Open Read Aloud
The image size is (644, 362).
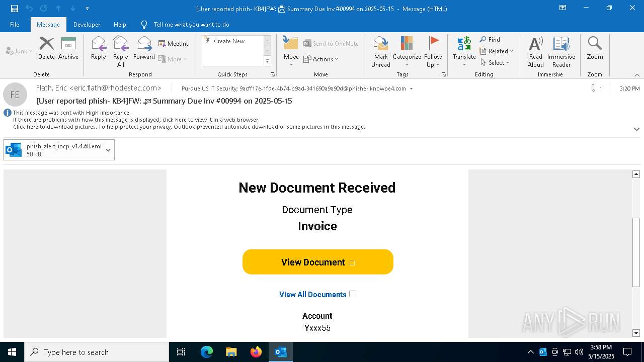tap(536, 51)
